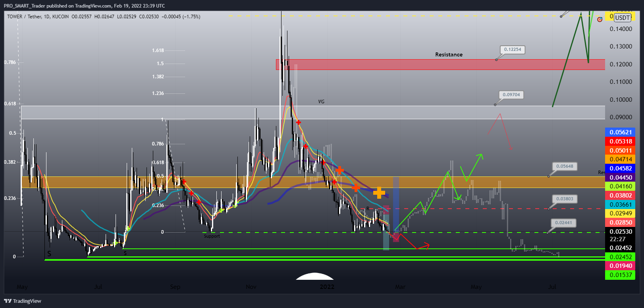Click the red target icon beside USDT
Viewport: 644px width, 308px height.
[600, 19]
